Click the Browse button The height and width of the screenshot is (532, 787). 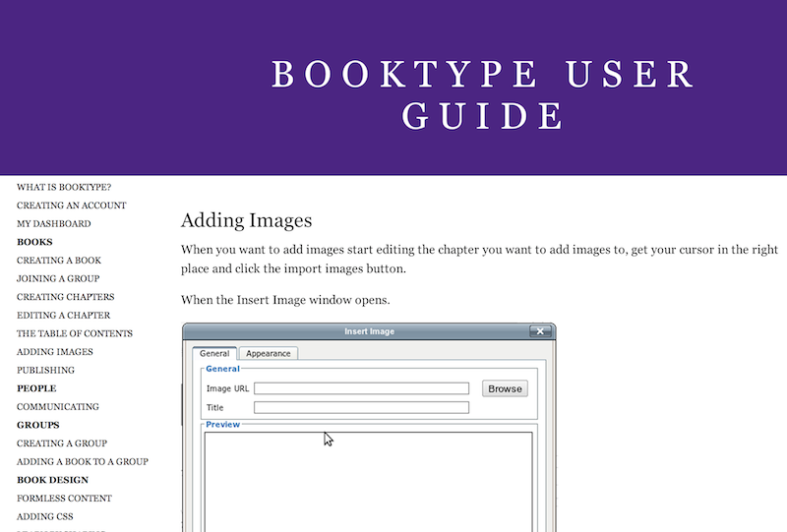tap(505, 388)
